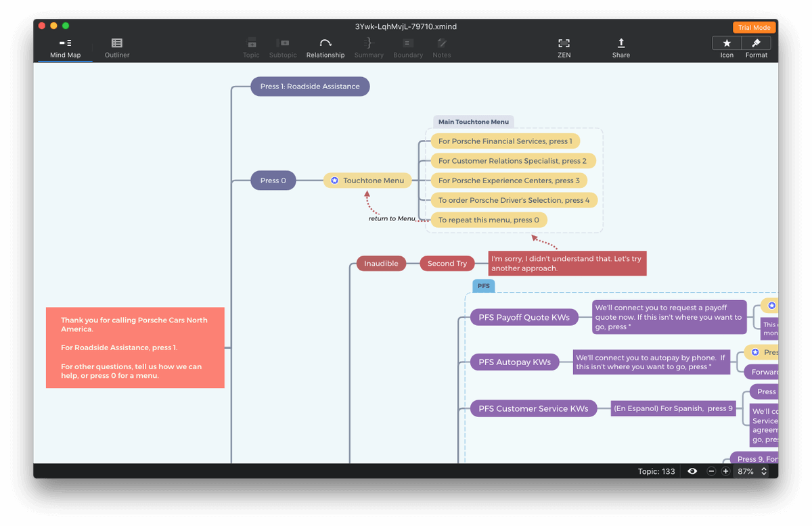Screen dimensions: 812x526
Task: Add a Boundary via toolbar
Action: click(x=408, y=48)
